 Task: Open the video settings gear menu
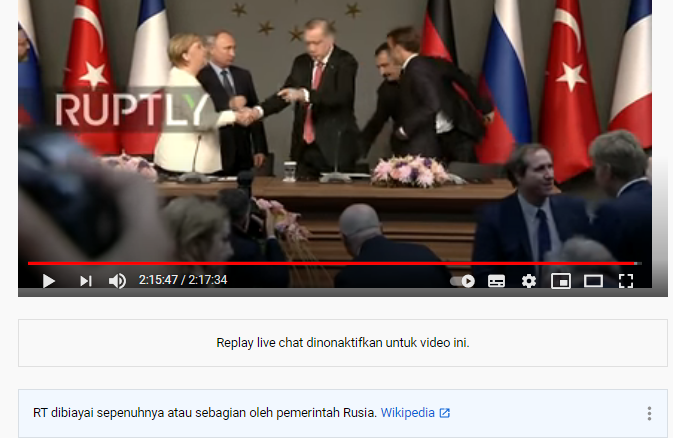(529, 281)
